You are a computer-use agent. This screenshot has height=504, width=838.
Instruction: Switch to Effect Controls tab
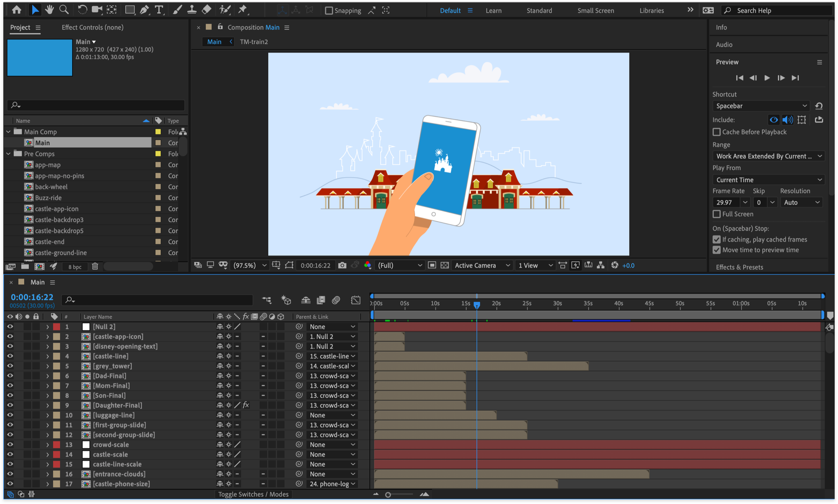pos(92,28)
